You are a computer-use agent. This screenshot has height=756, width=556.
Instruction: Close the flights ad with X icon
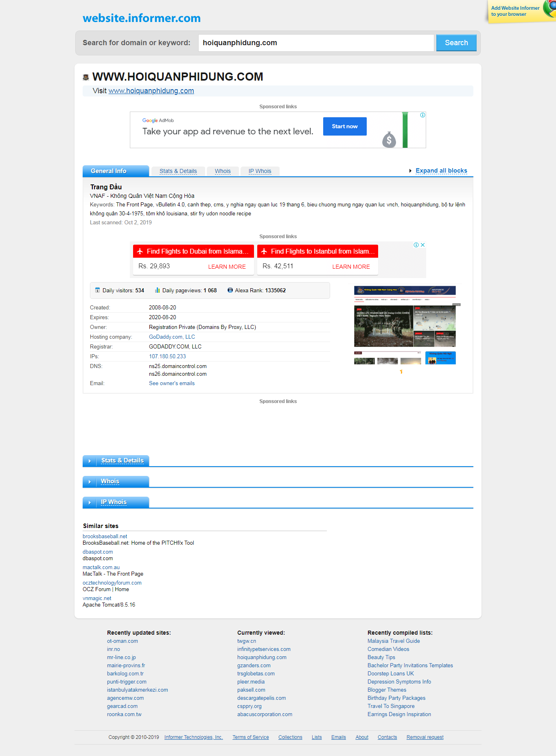click(422, 245)
